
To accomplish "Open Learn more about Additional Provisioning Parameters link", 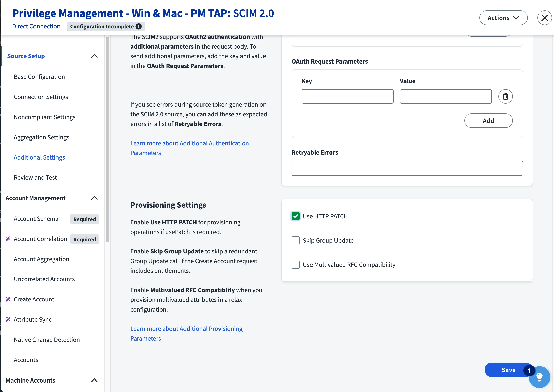I will (186, 333).
